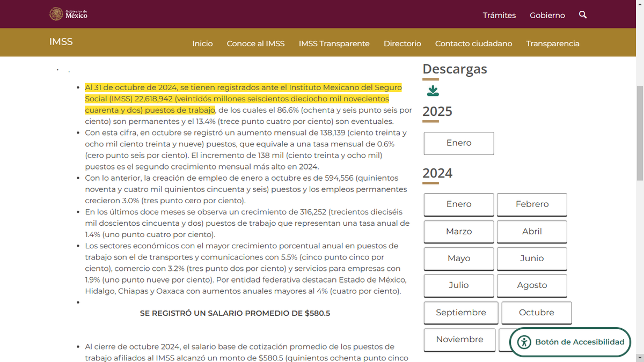This screenshot has width=644, height=362.
Task: Open Directorio in the navigation bar
Action: [x=402, y=43]
